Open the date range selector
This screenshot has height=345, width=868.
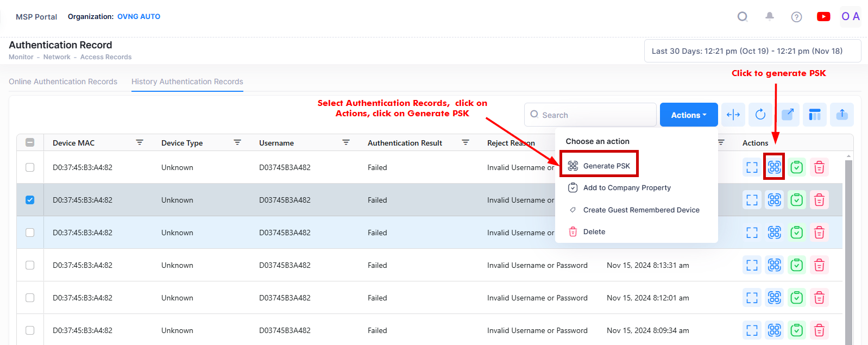(x=752, y=51)
